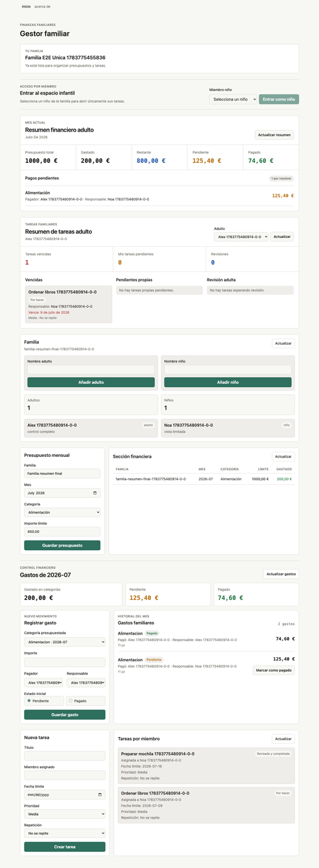Go to the inicio nav link
Viewport: 319px width, 868px height.
[26, 6]
